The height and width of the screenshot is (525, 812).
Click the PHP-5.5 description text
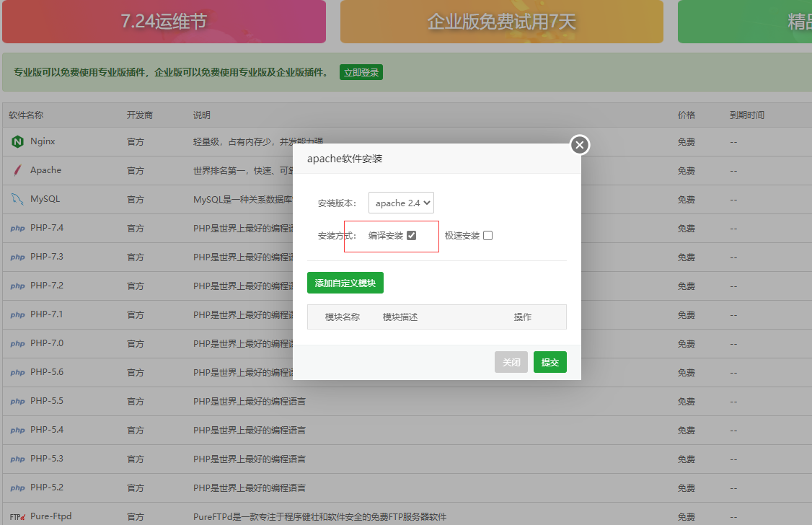coord(249,401)
